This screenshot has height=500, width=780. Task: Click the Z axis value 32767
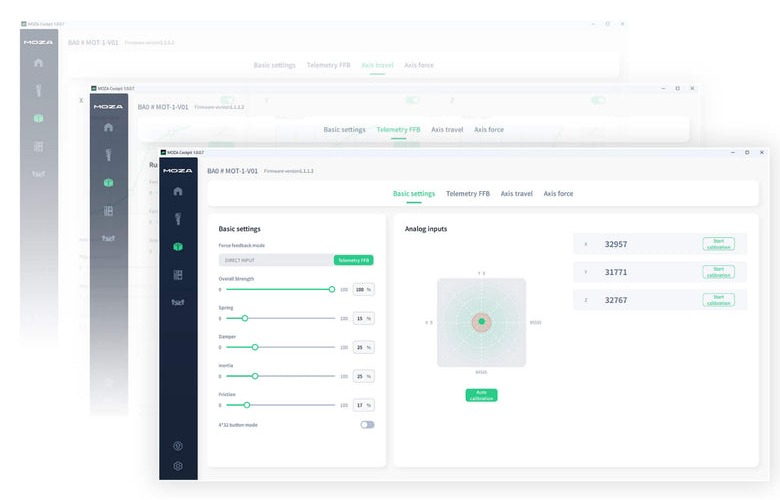pyautogui.click(x=616, y=300)
